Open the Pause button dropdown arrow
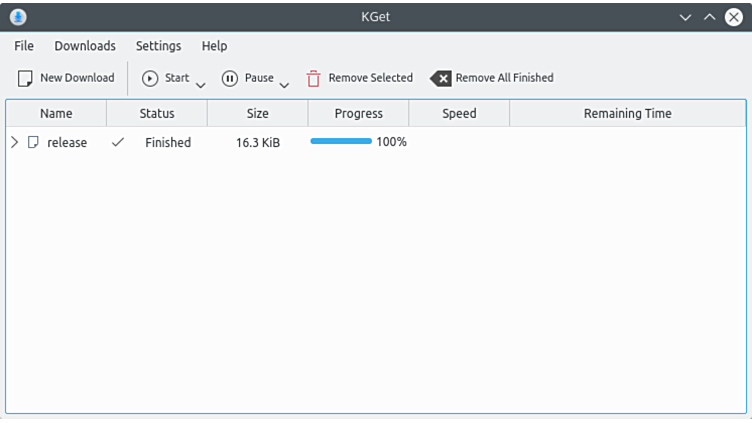Image resolution: width=752 pixels, height=423 pixels. coord(284,84)
